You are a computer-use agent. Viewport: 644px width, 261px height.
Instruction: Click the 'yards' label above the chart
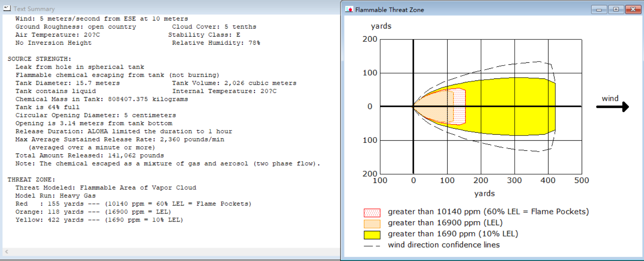pyautogui.click(x=381, y=27)
